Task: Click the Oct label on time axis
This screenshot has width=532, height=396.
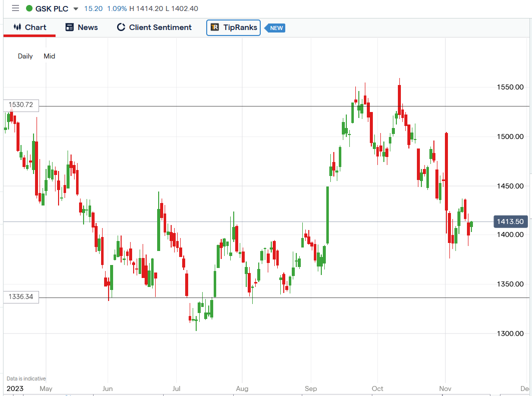Action: coord(377,388)
